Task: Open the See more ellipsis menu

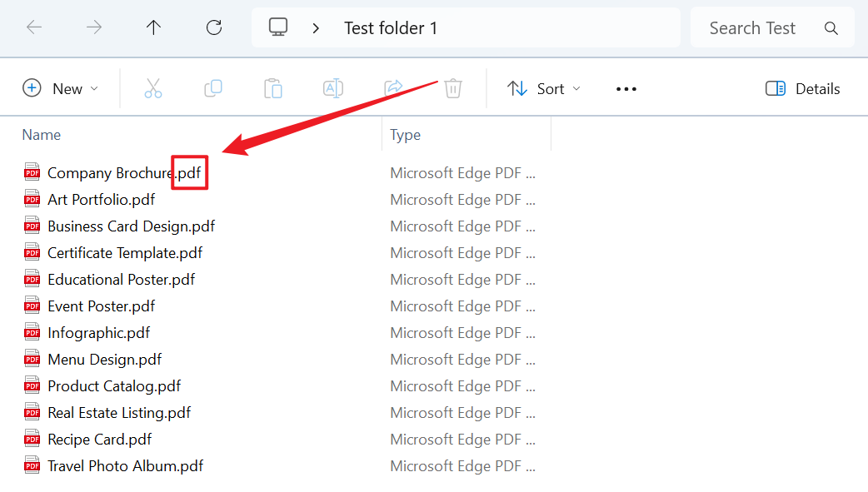Action: coord(626,89)
